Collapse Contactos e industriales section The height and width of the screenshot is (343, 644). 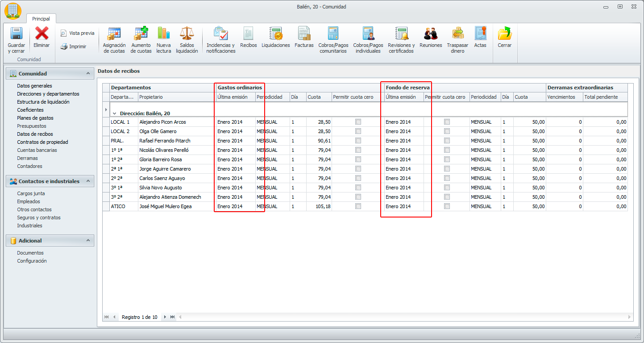click(x=88, y=181)
